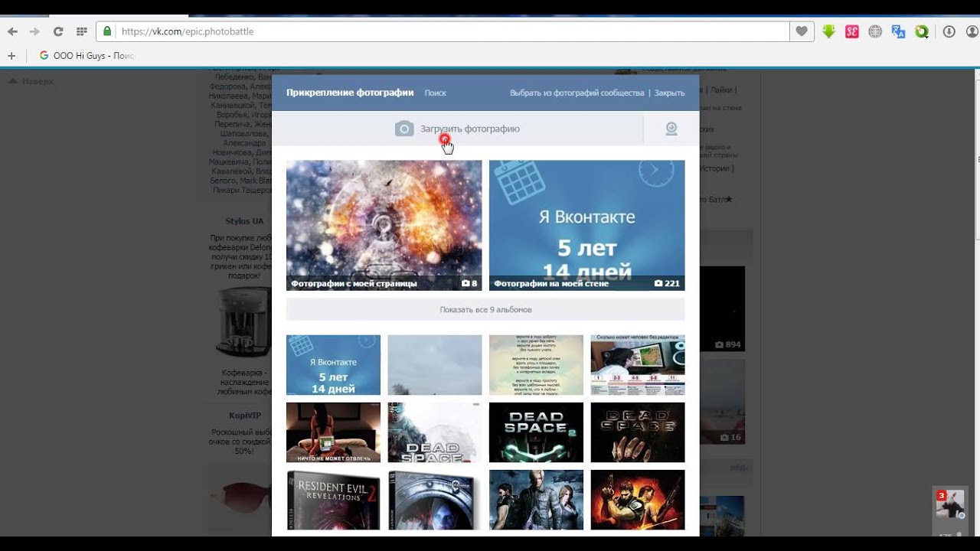The width and height of the screenshot is (980, 551).
Task: Add a new bookmark with the plus icon
Action: click(x=11, y=56)
